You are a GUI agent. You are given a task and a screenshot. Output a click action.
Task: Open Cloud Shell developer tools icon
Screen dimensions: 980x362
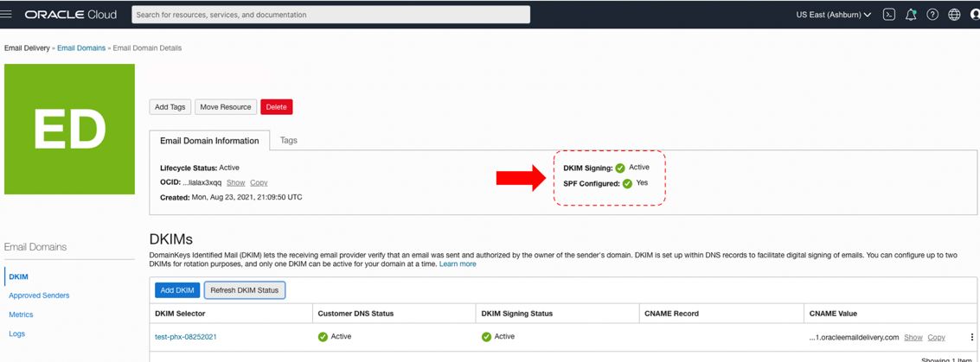[x=889, y=15]
